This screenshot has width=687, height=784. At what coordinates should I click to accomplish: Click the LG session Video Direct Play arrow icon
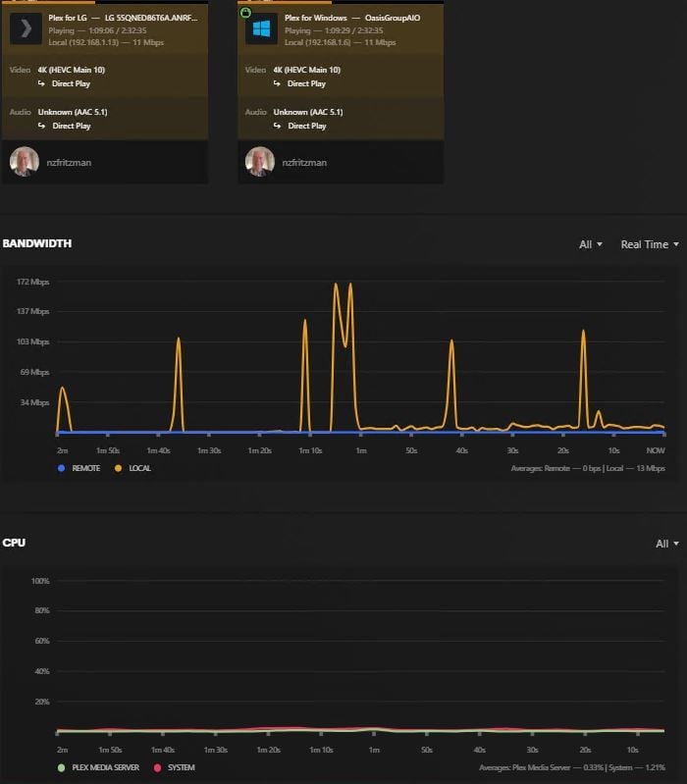pos(41,83)
